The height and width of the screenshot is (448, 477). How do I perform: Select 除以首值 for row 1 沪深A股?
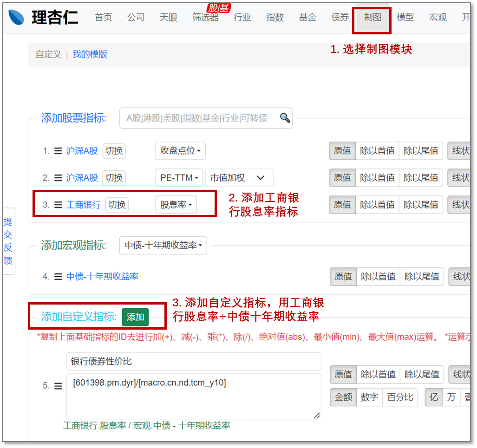tap(377, 151)
